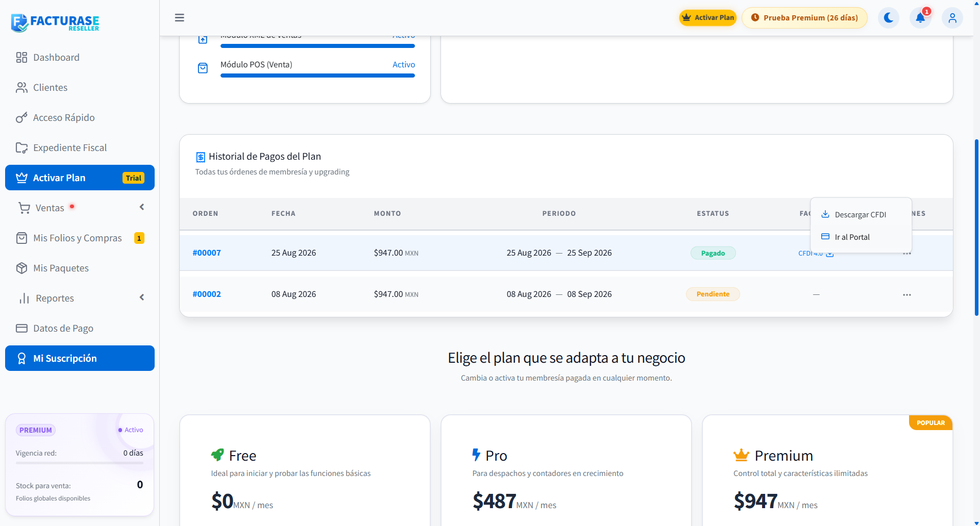
Task: Open order #00002 link
Action: click(207, 294)
